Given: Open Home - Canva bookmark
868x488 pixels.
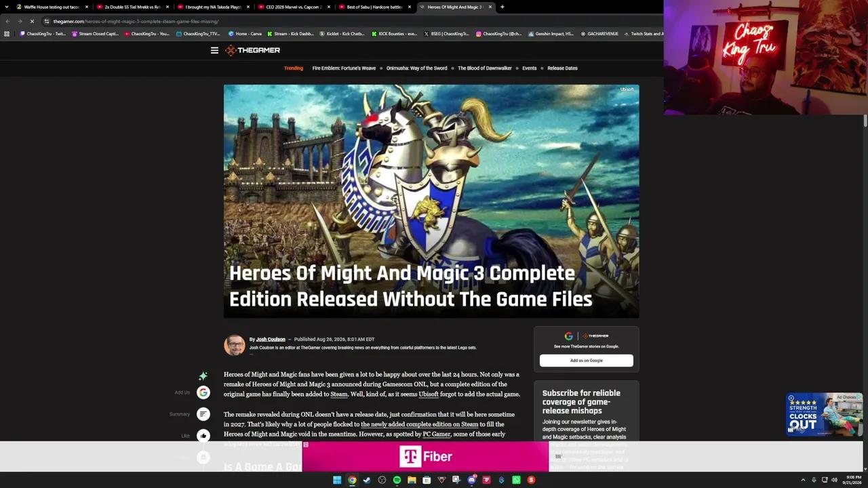Looking at the screenshot, I should 245,34.
